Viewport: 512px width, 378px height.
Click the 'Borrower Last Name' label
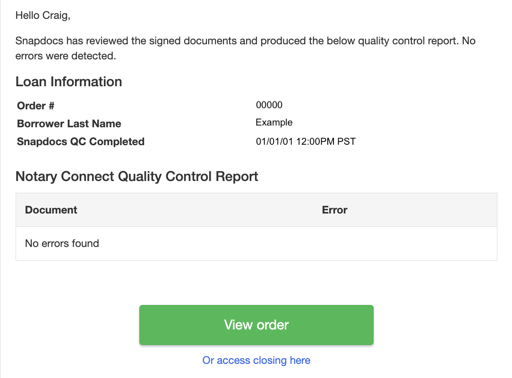coord(69,124)
